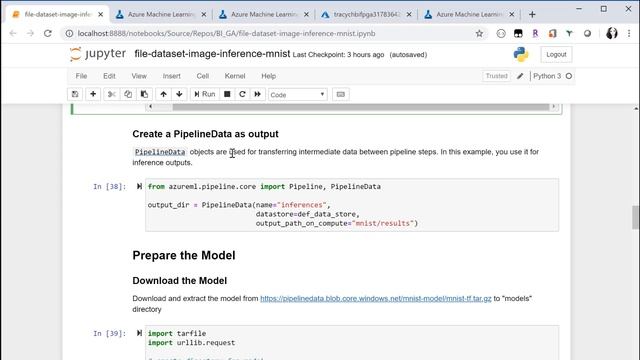Restart the kernel with circular arrow
640x360 pixels.
242,94
